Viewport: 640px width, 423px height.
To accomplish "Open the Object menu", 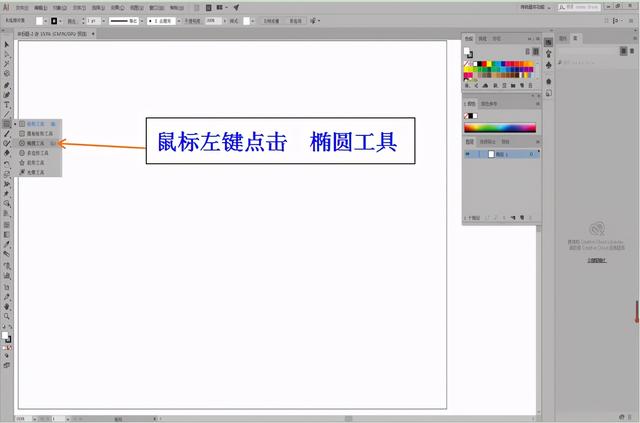I will click(x=60, y=8).
